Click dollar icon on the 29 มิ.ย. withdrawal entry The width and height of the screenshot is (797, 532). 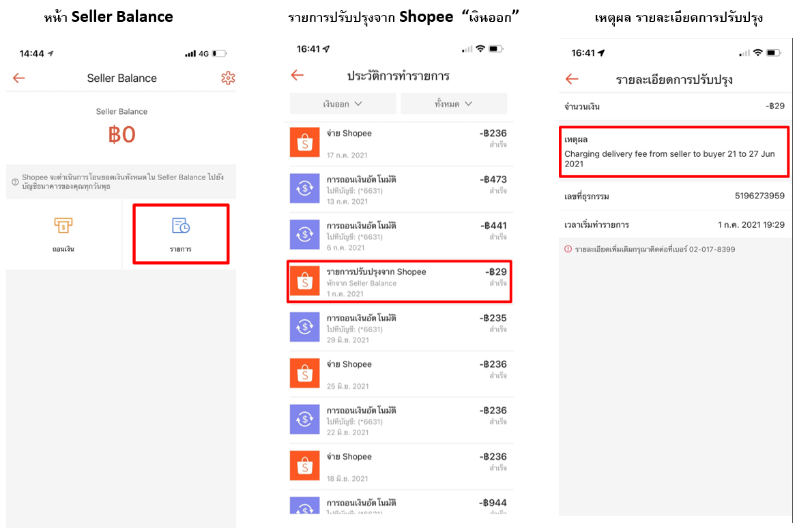point(305,327)
